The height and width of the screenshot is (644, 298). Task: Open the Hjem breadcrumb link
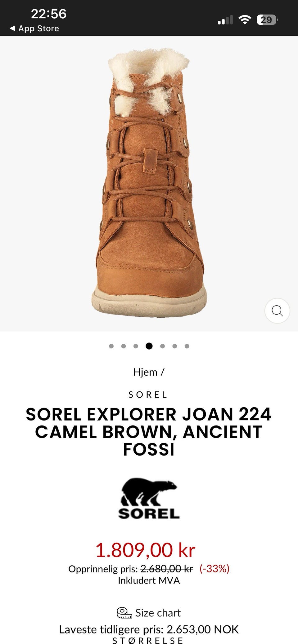(x=145, y=372)
